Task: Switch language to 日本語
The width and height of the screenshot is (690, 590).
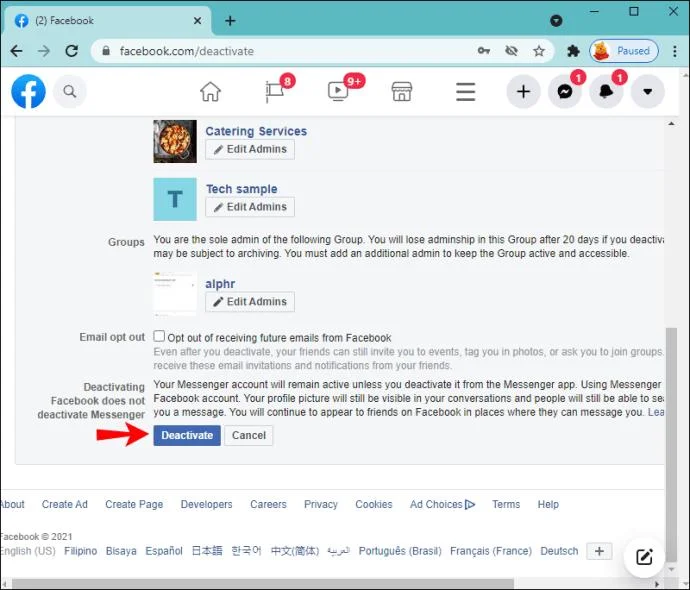Action: tap(207, 551)
